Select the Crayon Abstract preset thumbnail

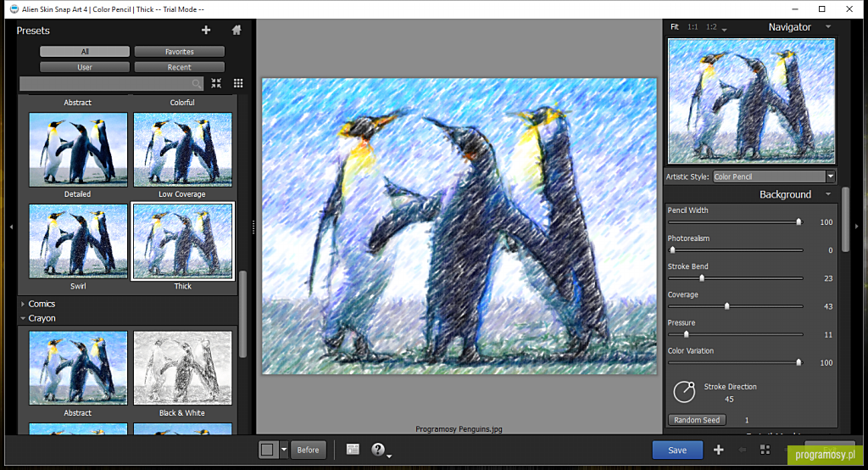point(78,368)
